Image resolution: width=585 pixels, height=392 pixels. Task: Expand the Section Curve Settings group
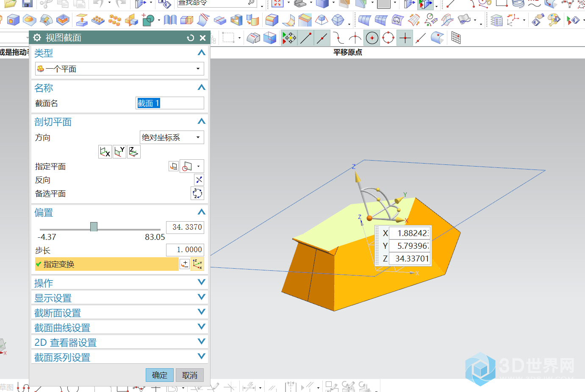202,327
